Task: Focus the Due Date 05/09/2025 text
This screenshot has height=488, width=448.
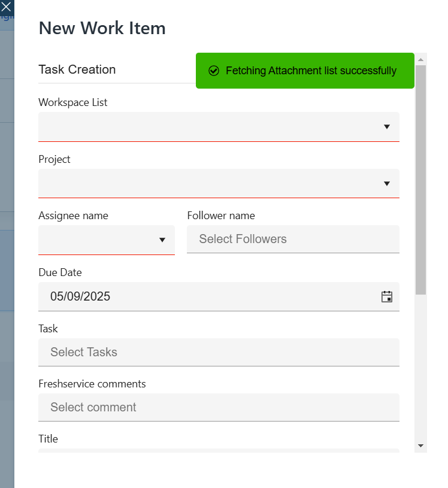Action: 80,296
